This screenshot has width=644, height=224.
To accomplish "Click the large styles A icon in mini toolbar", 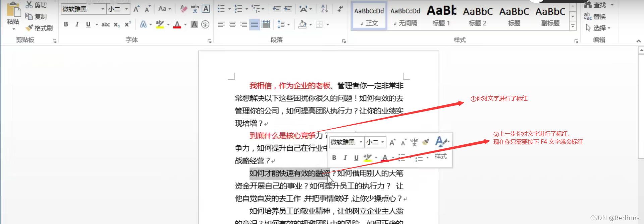I will coord(440,142).
